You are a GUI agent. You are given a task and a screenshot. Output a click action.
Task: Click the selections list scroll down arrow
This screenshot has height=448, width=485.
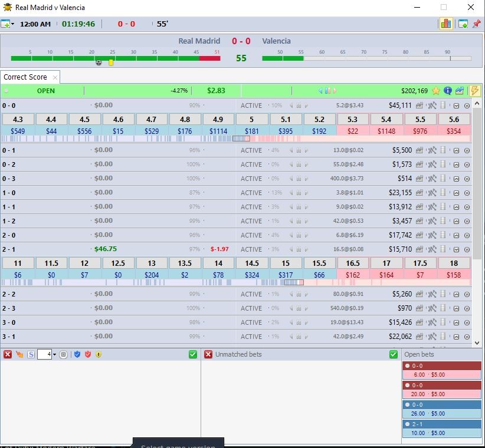[477, 343]
